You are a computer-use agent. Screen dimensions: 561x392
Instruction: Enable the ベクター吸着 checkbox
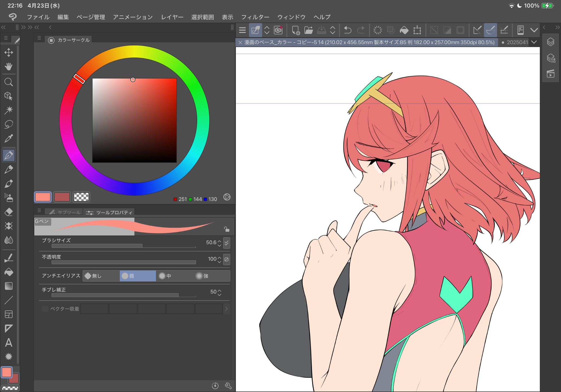tap(45, 309)
